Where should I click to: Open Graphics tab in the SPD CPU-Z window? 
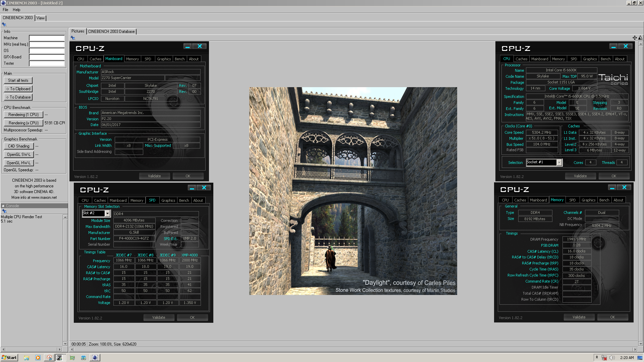pyautogui.click(x=168, y=200)
